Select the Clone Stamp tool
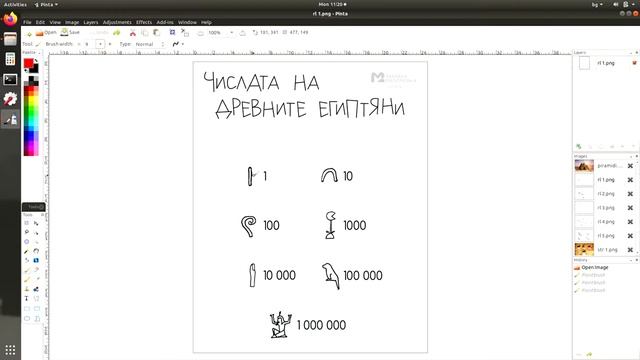Viewport: 640px width, 360px height. (x=27, y=289)
